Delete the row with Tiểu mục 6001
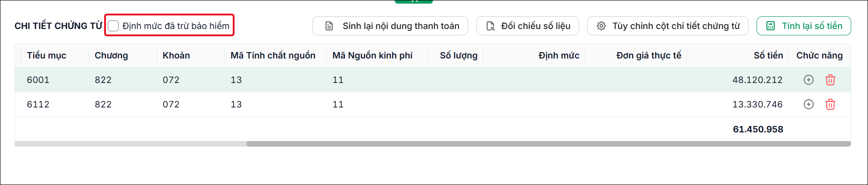Image resolution: width=868 pixels, height=185 pixels. point(830,80)
